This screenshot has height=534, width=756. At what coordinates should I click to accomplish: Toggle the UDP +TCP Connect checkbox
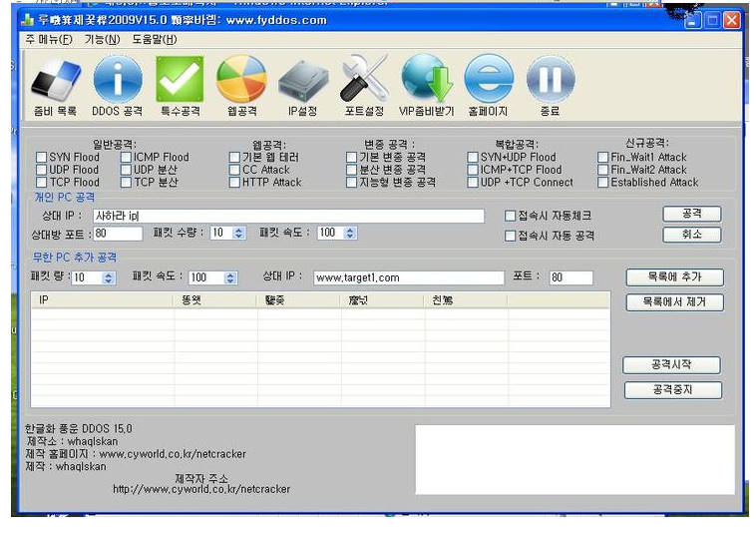coord(473,183)
